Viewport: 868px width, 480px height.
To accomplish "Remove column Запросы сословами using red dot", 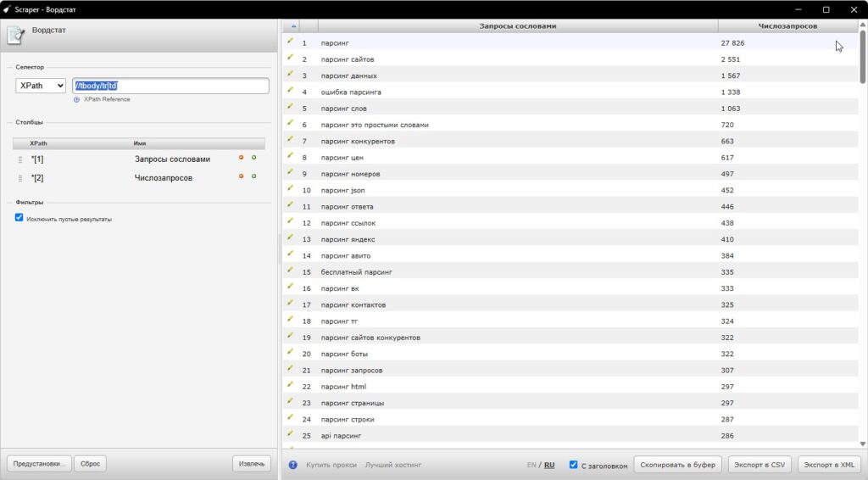I will tap(241, 158).
